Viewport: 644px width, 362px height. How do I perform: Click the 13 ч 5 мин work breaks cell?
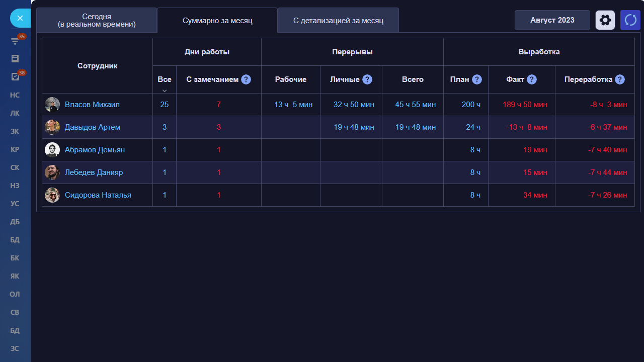293,105
